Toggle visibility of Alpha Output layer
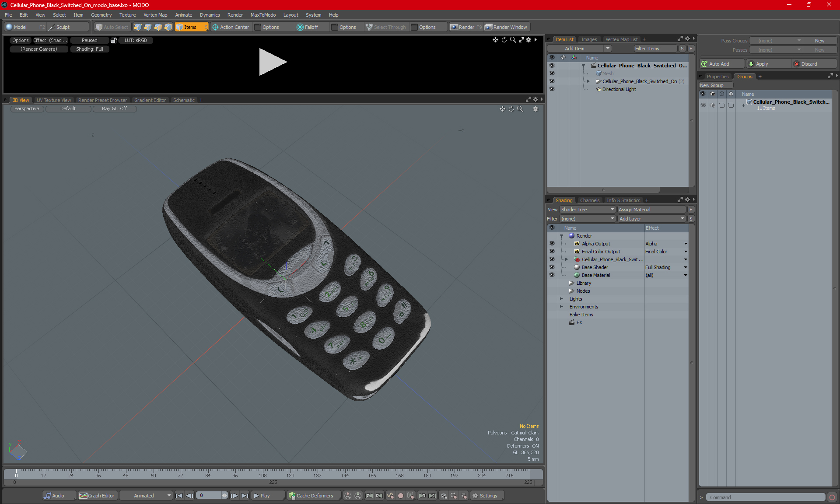 tap(552, 244)
